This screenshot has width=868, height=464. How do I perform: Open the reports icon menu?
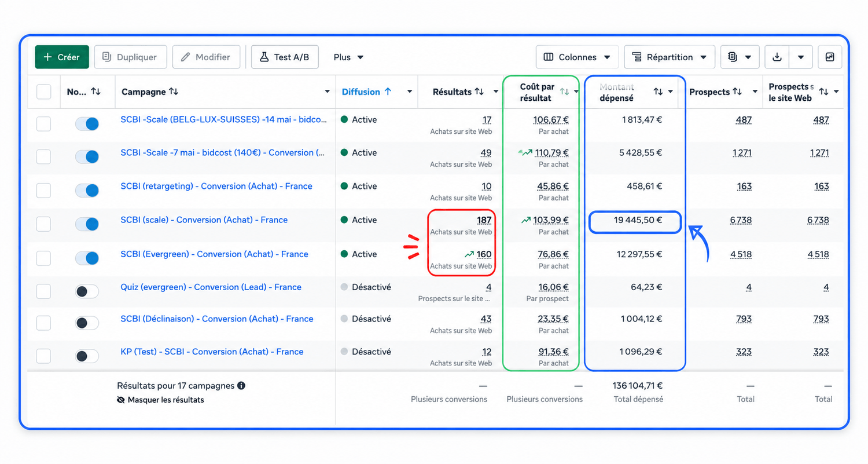740,57
